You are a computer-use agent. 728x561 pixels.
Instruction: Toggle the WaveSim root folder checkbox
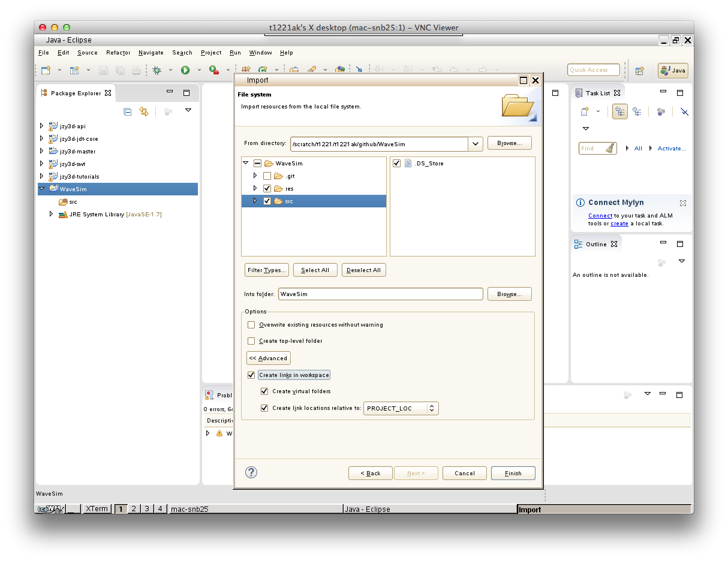click(x=257, y=164)
